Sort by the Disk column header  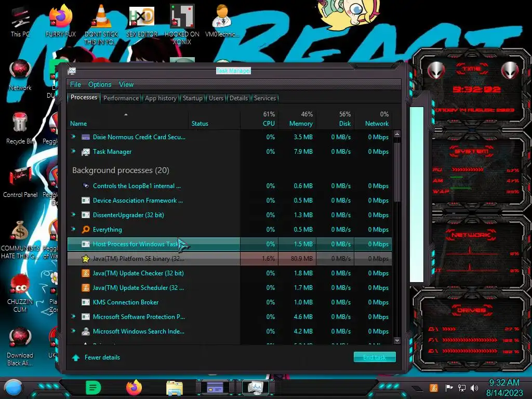click(335, 119)
